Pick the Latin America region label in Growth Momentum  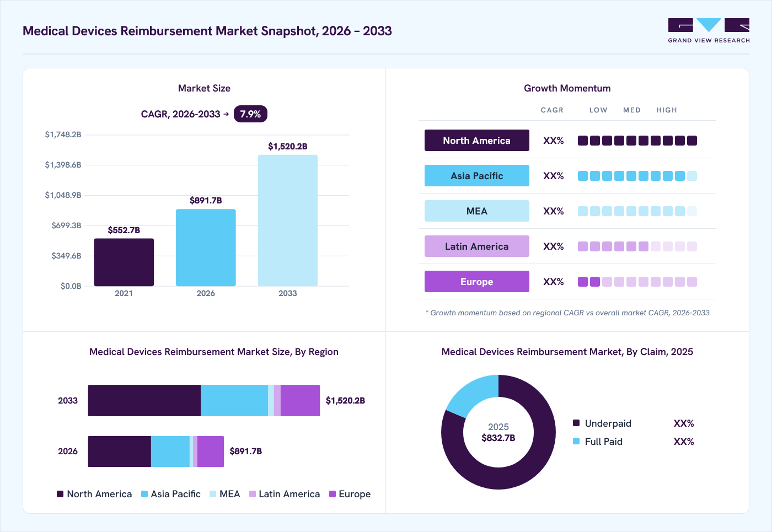point(477,246)
